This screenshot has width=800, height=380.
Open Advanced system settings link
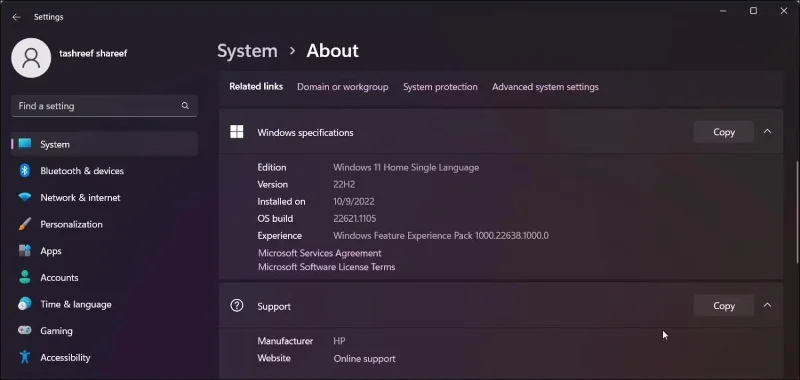pyautogui.click(x=545, y=87)
